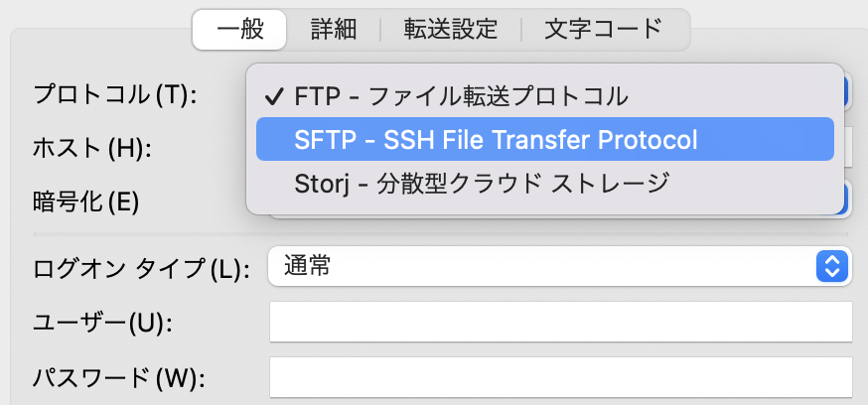The height and width of the screenshot is (405, 868).
Task: Click the checkmark icon beside FTP
Action: 274,98
